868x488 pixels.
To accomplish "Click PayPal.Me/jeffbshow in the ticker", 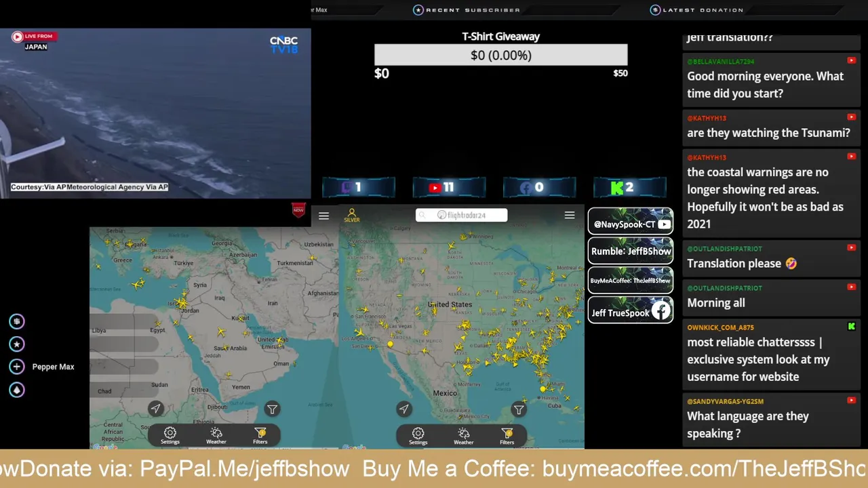I will pos(245,468).
